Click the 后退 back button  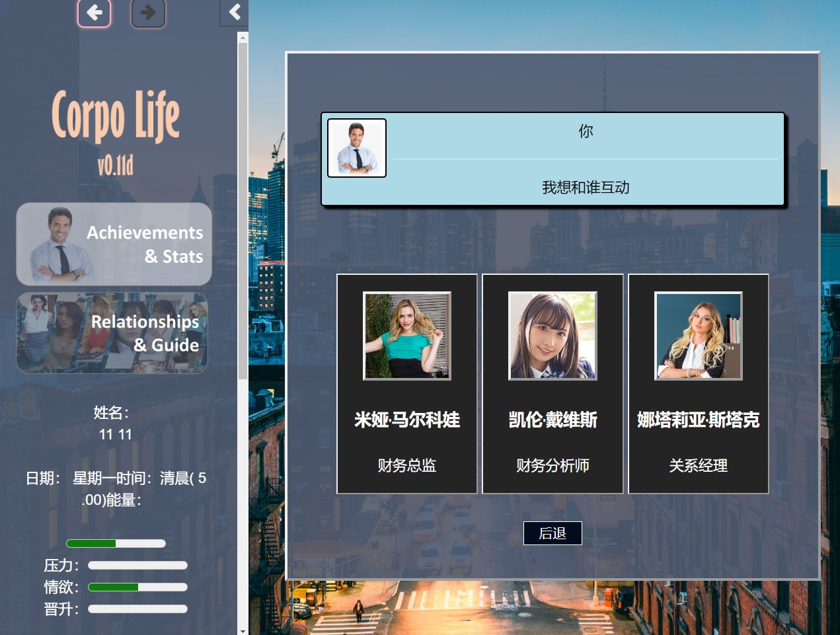click(553, 533)
